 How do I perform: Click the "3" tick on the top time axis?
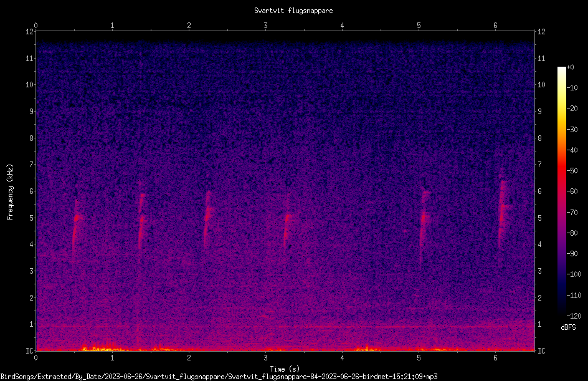[265, 26]
